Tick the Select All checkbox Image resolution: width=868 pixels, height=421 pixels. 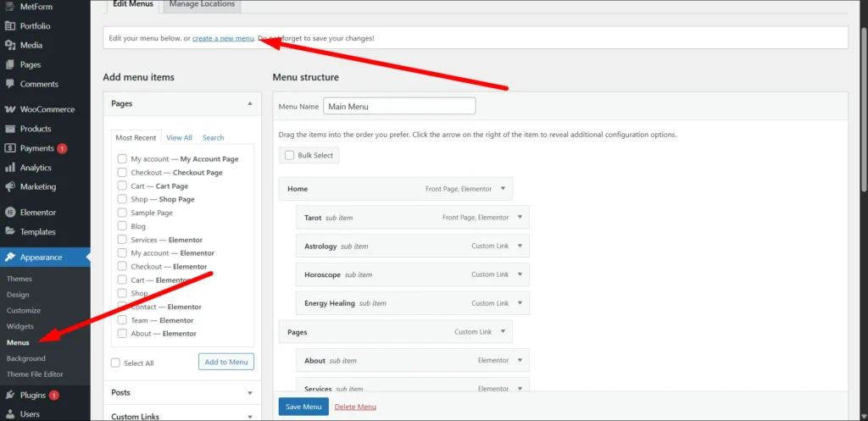115,363
